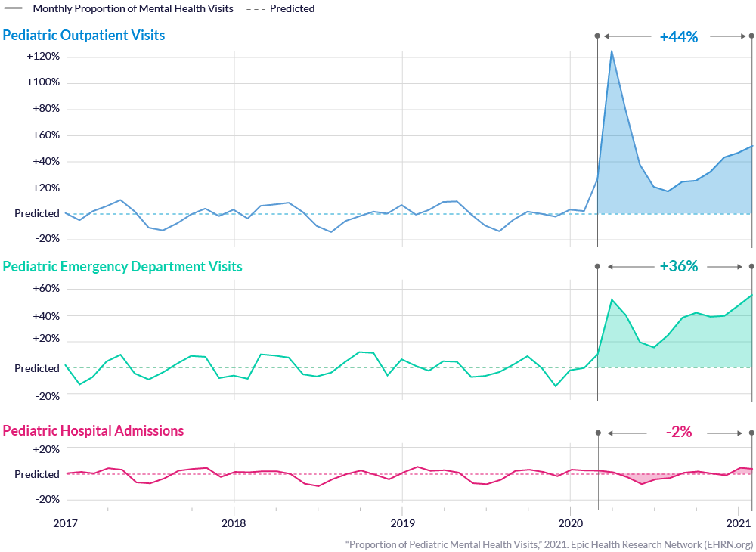Viewport: 756px width, 552px height.
Task: Click the outpatient peak above +120%
Action: [612, 51]
